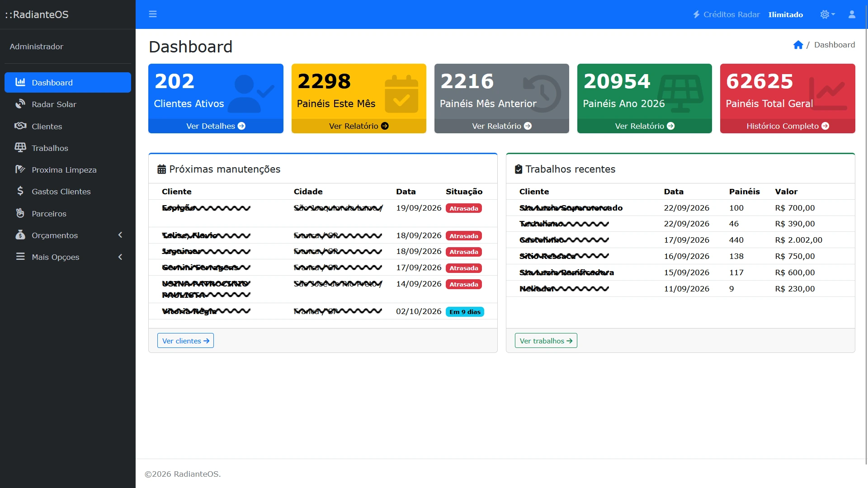
Task: Click the 14/09/2026 maintenance date
Action: 419,284
